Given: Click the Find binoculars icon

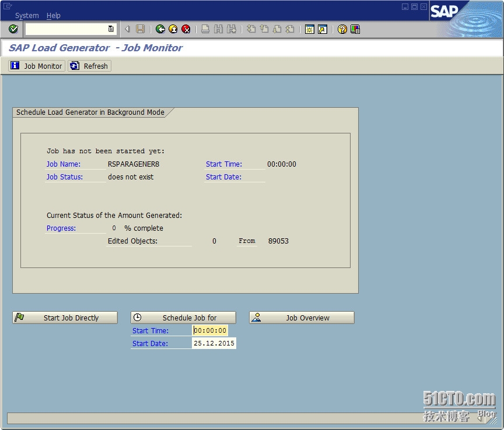Looking at the screenshot, I should (218, 29).
